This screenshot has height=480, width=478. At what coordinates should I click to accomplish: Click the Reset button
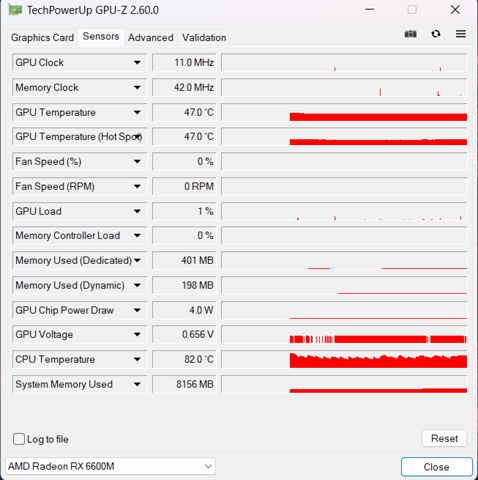[x=444, y=438]
